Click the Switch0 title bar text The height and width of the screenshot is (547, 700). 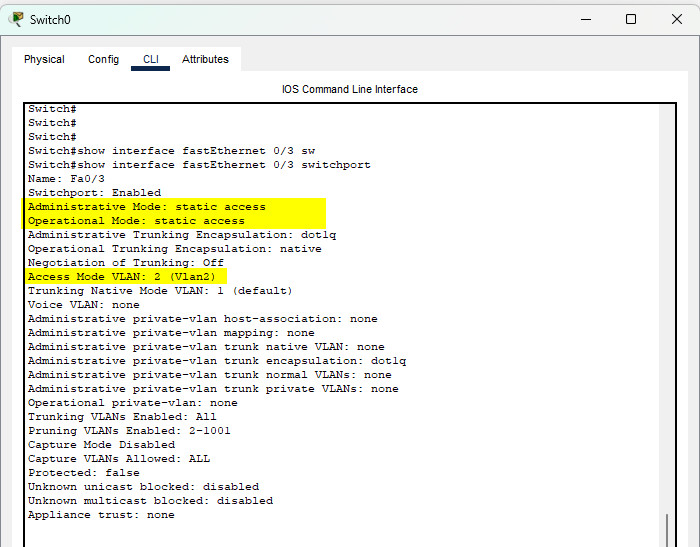(x=50, y=19)
